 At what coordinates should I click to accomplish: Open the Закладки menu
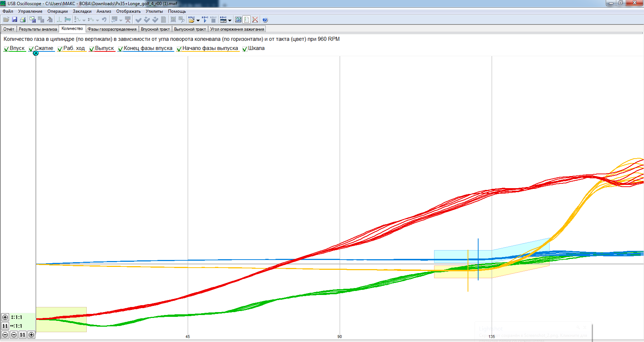point(82,11)
